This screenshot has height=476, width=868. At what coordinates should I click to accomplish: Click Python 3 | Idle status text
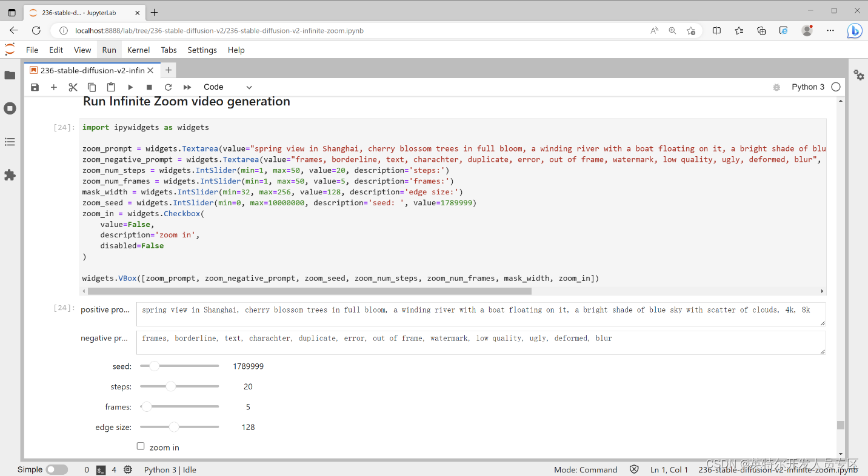[x=170, y=470]
